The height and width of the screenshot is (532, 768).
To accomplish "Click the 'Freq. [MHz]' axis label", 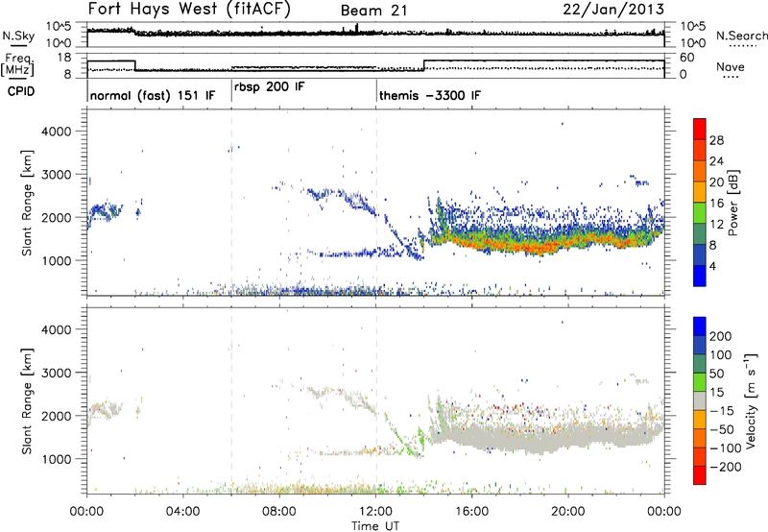I will (18, 65).
